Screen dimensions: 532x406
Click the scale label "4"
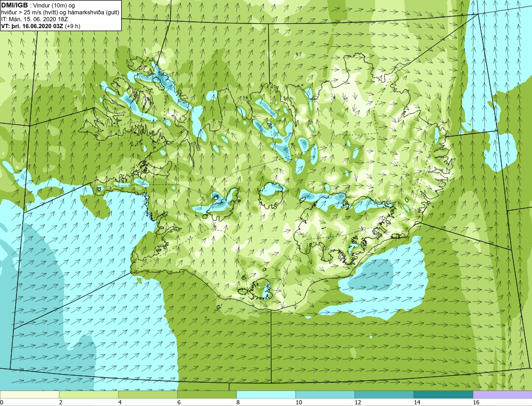tap(120, 402)
